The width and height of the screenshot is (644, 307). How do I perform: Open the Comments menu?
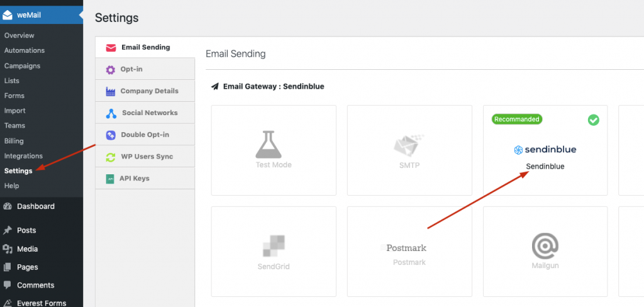coord(35,285)
